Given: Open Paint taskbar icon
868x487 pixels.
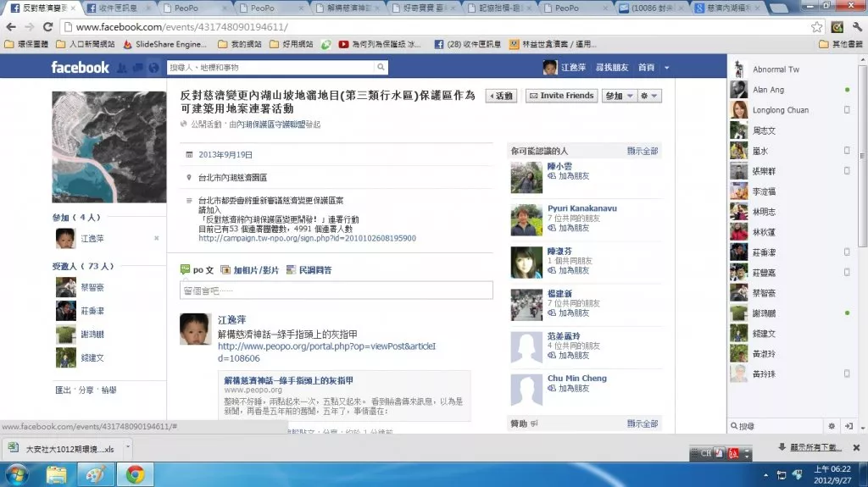Looking at the screenshot, I should 95,475.
